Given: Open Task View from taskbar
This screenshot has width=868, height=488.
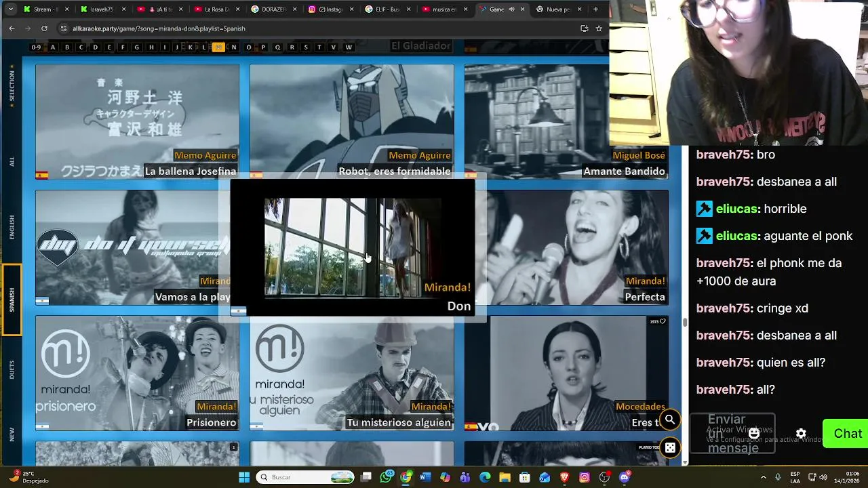Looking at the screenshot, I should click(366, 477).
